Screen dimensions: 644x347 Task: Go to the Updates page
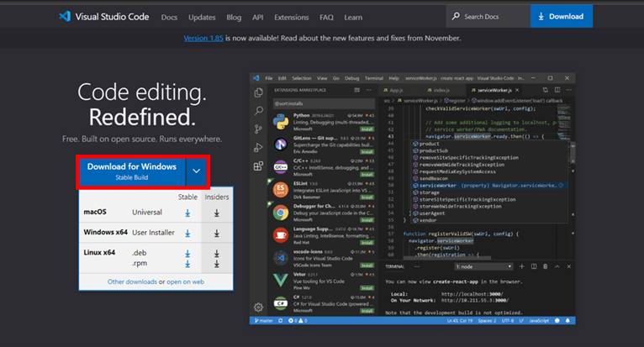pos(202,18)
